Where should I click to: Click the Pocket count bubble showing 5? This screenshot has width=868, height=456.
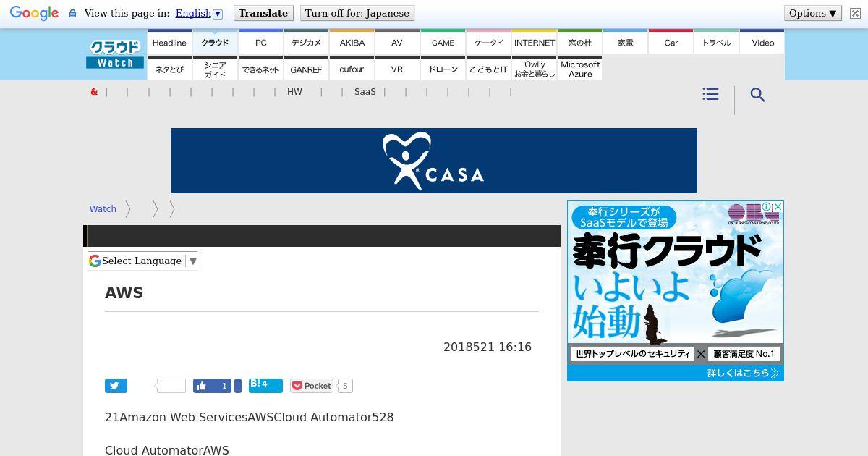click(x=345, y=386)
